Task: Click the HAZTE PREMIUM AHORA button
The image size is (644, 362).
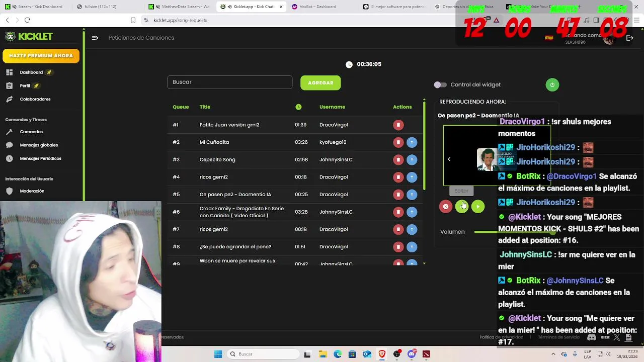Action: pos(41,56)
